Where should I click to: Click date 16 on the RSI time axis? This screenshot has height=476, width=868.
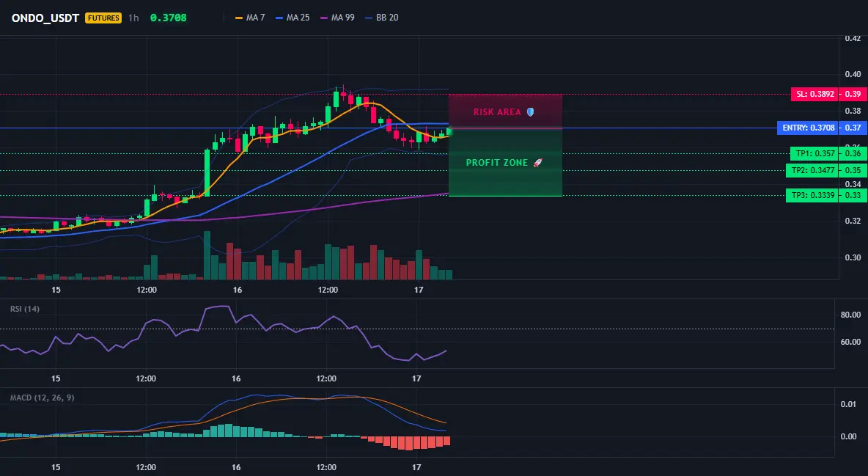click(x=236, y=378)
